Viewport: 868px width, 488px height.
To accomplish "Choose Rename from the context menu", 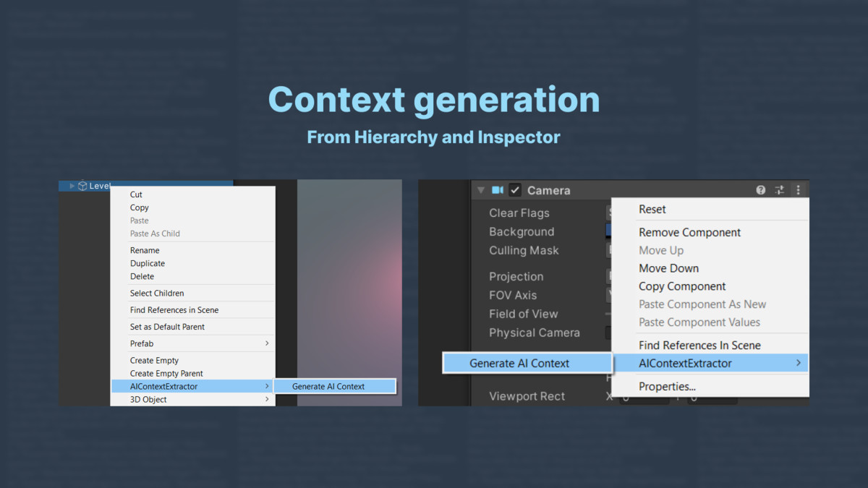I will pyautogui.click(x=192, y=250).
